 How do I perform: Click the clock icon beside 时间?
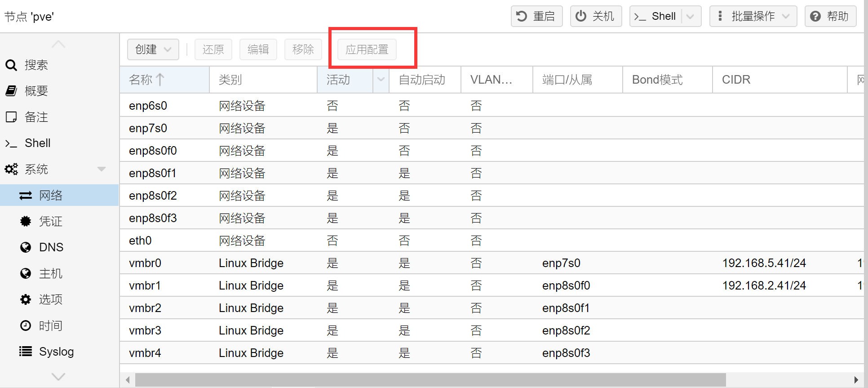point(26,326)
